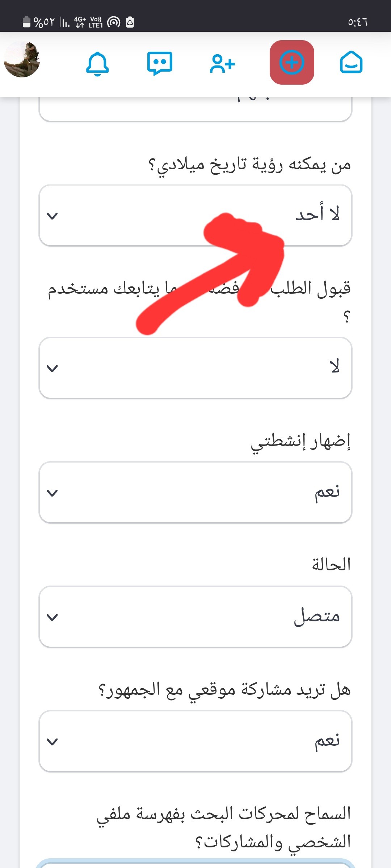This screenshot has width=391, height=868.
Task: Tap the red create-post plus icon
Action: point(292,63)
